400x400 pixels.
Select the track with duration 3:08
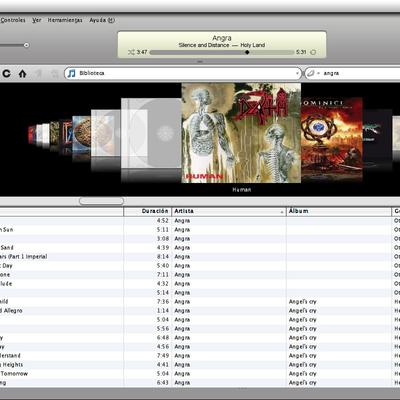[200, 239]
